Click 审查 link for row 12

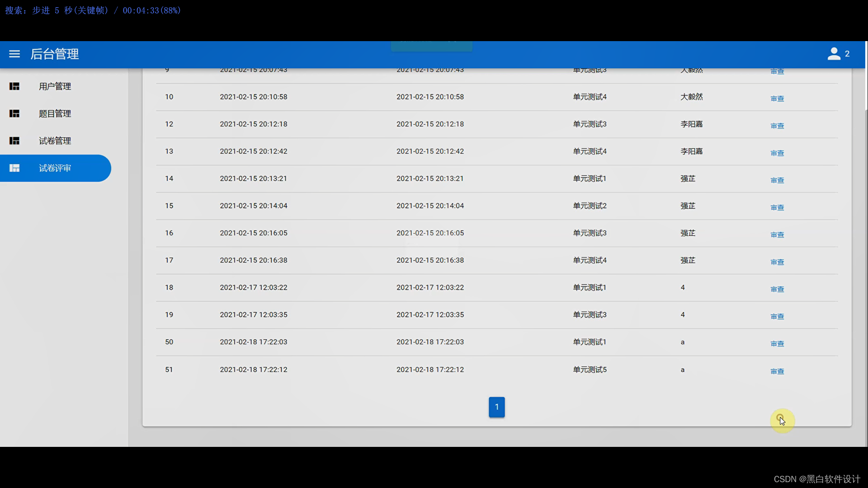[777, 126]
